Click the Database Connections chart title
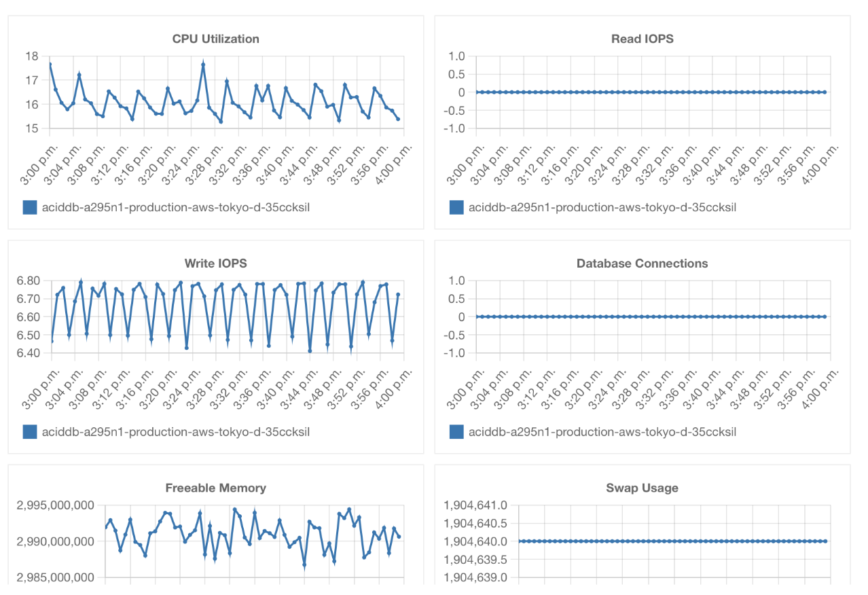868x595 pixels. click(642, 263)
